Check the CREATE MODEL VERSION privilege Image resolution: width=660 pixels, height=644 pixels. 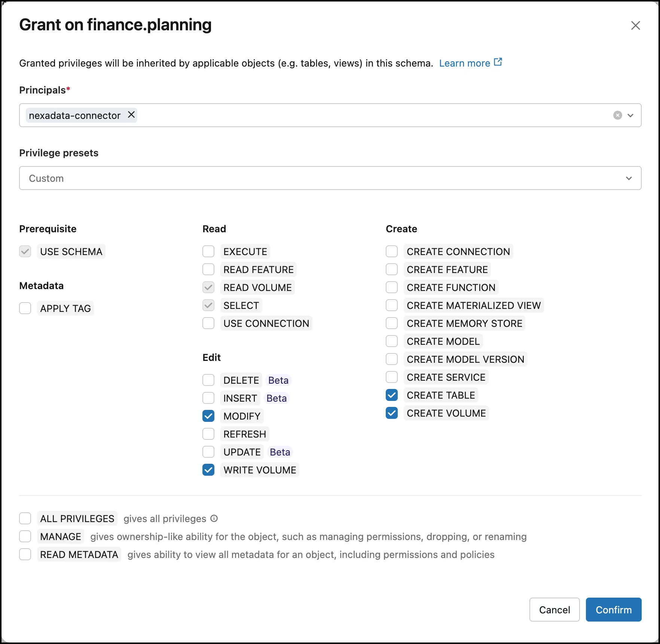[x=392, y=359]
